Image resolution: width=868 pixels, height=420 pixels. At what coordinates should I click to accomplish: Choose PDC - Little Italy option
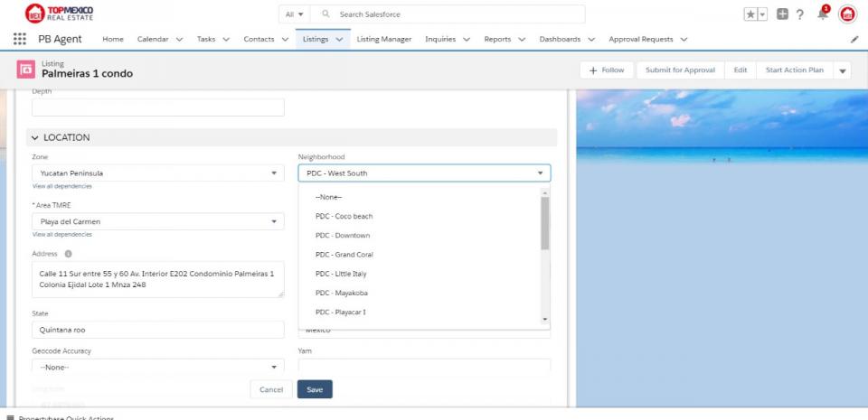[x=341, y=274]
